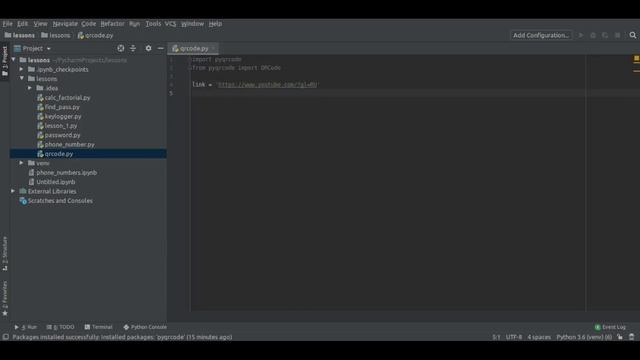Click the UTF-8 encoding in status bar
The image size is (640, 360).
pos(514,337)
